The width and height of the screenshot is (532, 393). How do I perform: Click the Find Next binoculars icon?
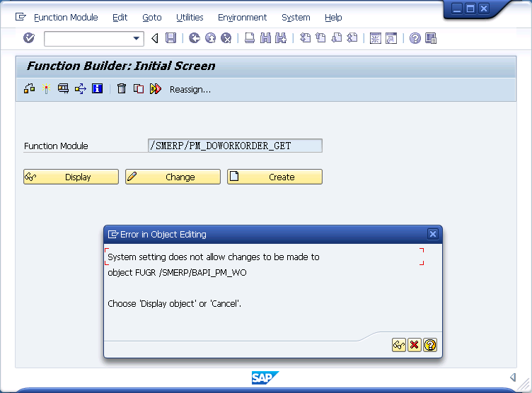pyautogui.click(x=281, y=38)
